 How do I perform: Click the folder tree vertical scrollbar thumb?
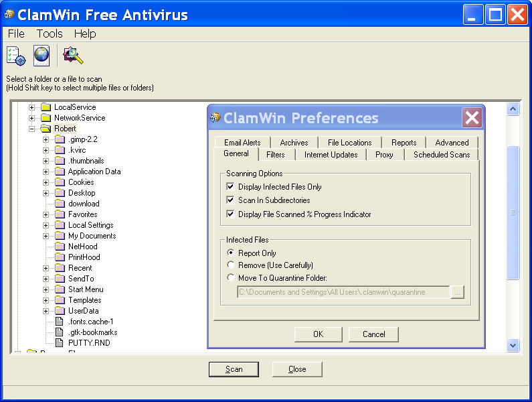point(513,212)
